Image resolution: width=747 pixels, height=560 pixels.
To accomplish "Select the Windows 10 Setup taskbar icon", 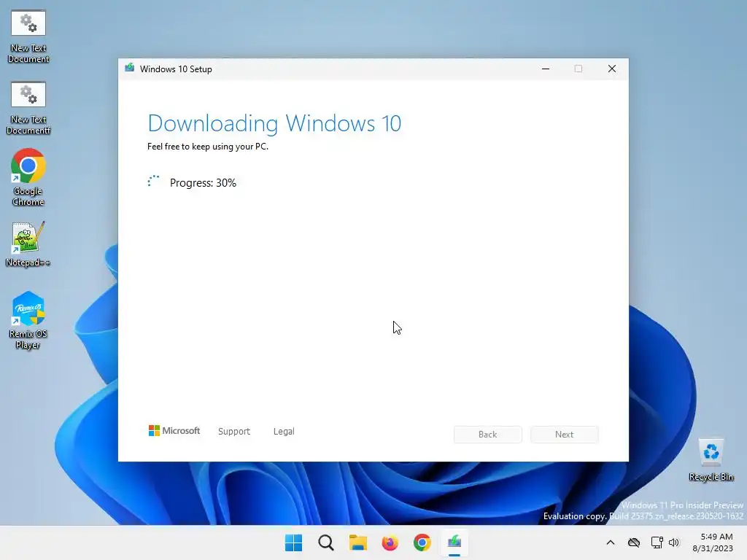I will (454, 542).
